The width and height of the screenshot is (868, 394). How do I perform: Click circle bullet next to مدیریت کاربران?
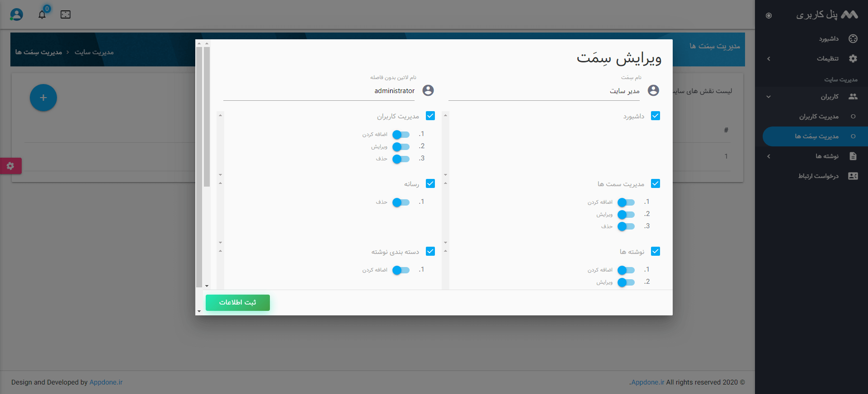point(853,116)
